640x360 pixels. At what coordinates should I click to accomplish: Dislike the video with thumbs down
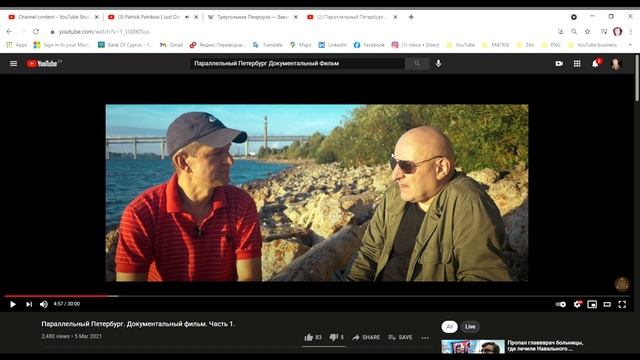[337, 337]
